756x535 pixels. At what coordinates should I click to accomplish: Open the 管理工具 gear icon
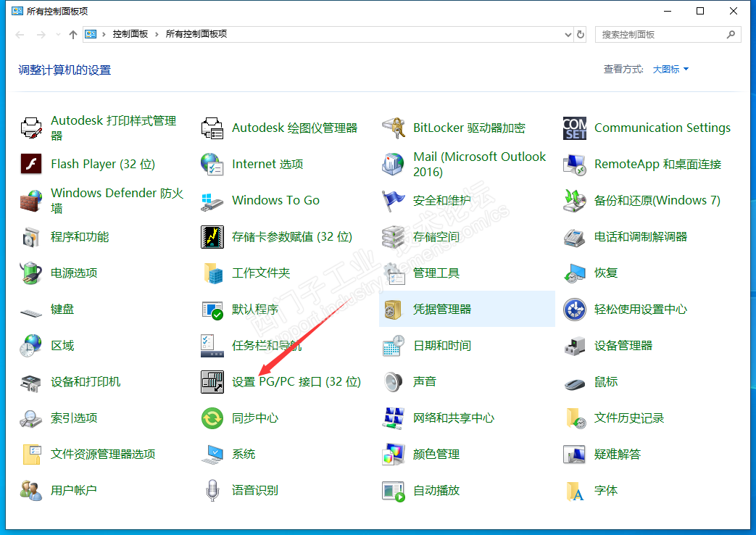point(394,273)
